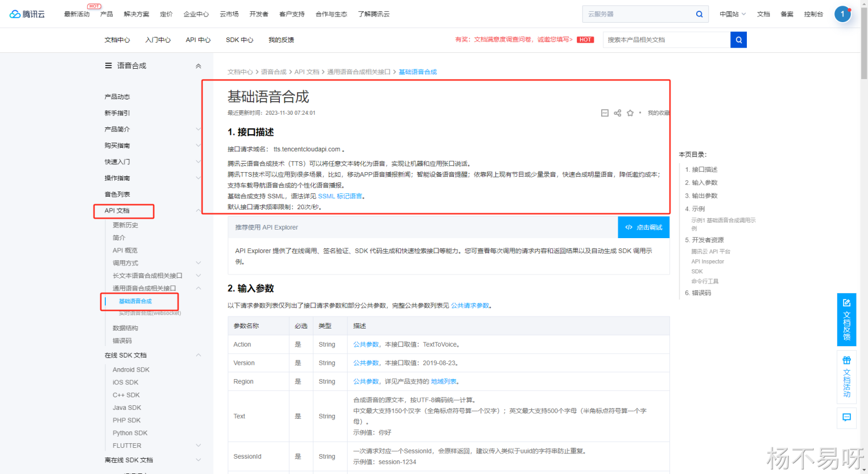
Task: Click the 点击调试 button
Action: [644, 227]
